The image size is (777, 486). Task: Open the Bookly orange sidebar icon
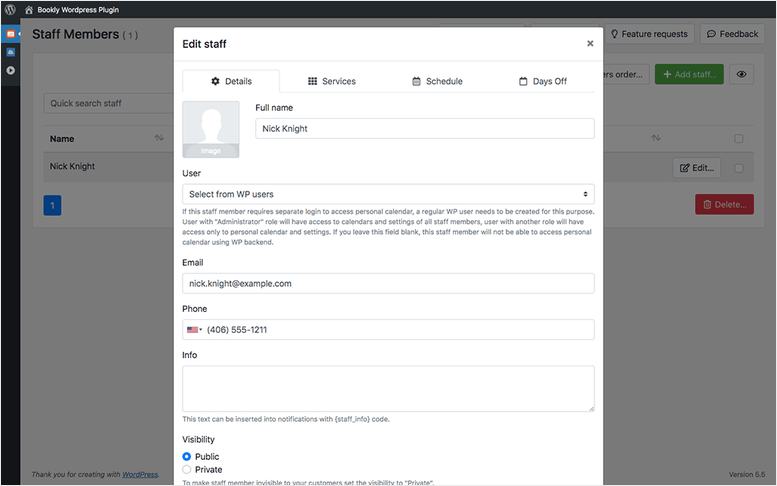click(10, 34)
